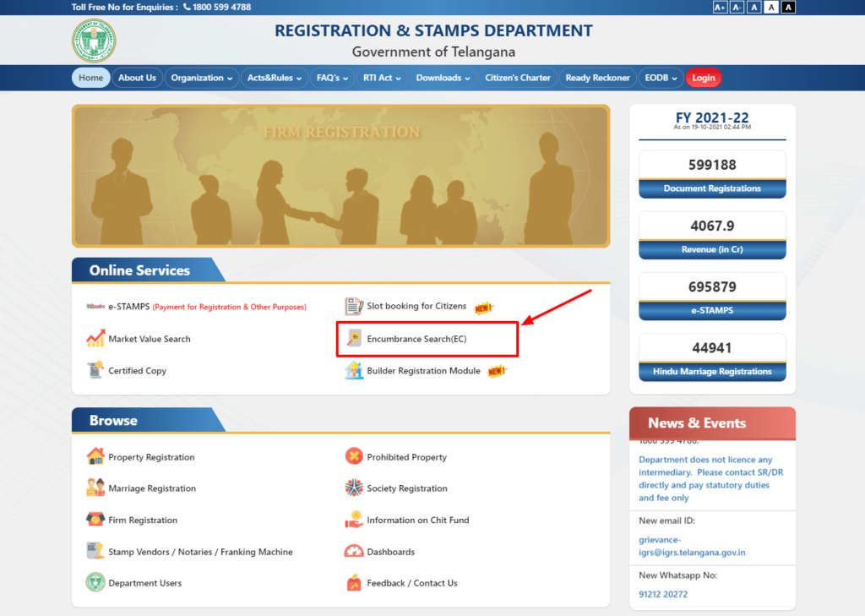Open the Marriage Registration icon
Viewport: 865px width, 616px height.
pos(95,488)
